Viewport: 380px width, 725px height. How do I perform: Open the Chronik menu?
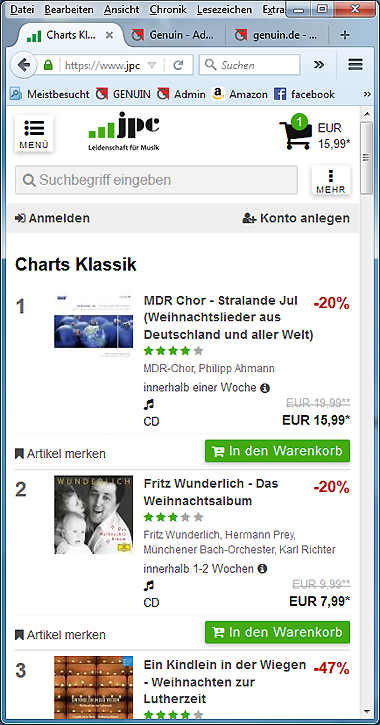tap(168, 9)
